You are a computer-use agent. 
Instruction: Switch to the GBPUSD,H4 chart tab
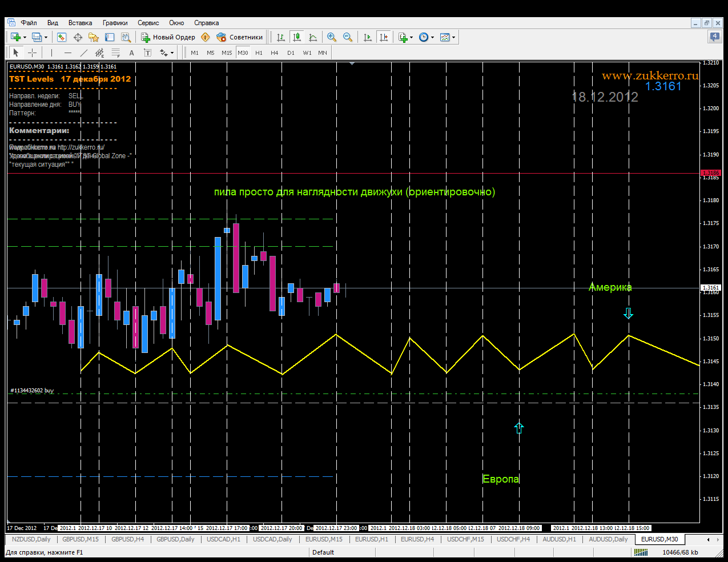pos(127,539)
